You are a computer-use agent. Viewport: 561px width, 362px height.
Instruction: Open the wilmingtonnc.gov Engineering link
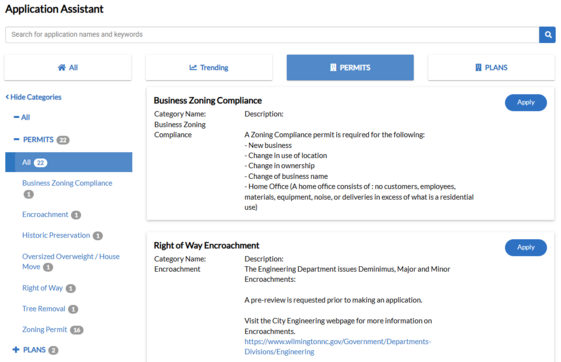[337, 347]
